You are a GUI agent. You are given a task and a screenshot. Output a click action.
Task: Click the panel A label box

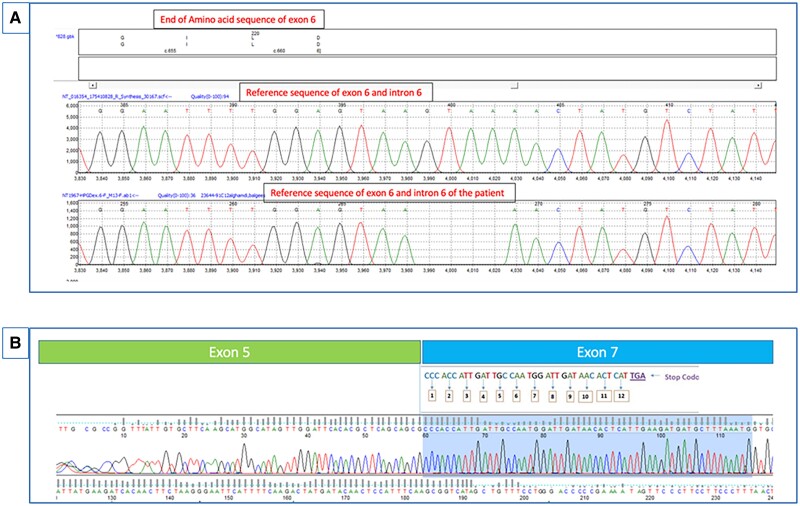17,17
